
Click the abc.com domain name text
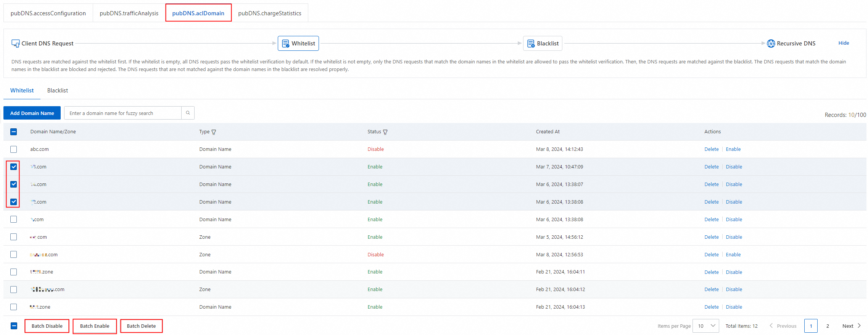click(x=40, y=149)
